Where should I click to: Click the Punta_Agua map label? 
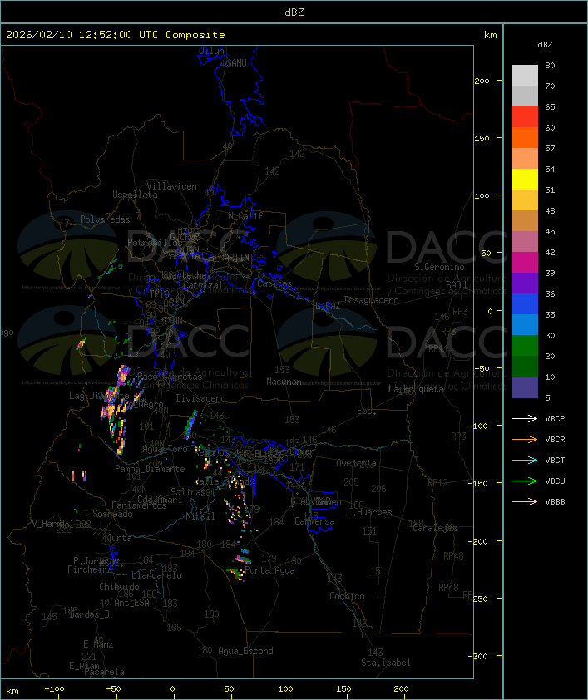click(x=269, y=570)
